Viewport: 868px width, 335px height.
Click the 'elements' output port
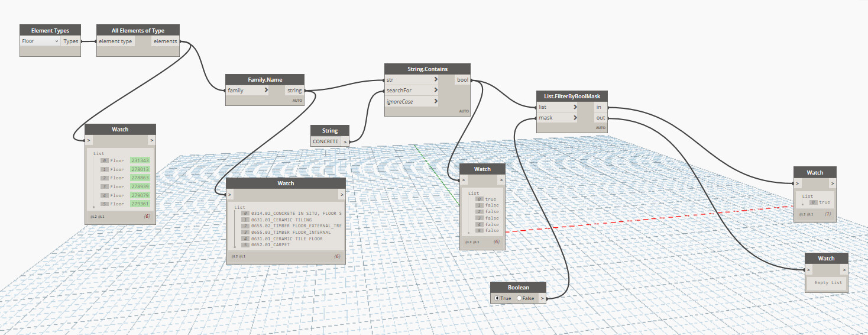(x=165, y=41)
